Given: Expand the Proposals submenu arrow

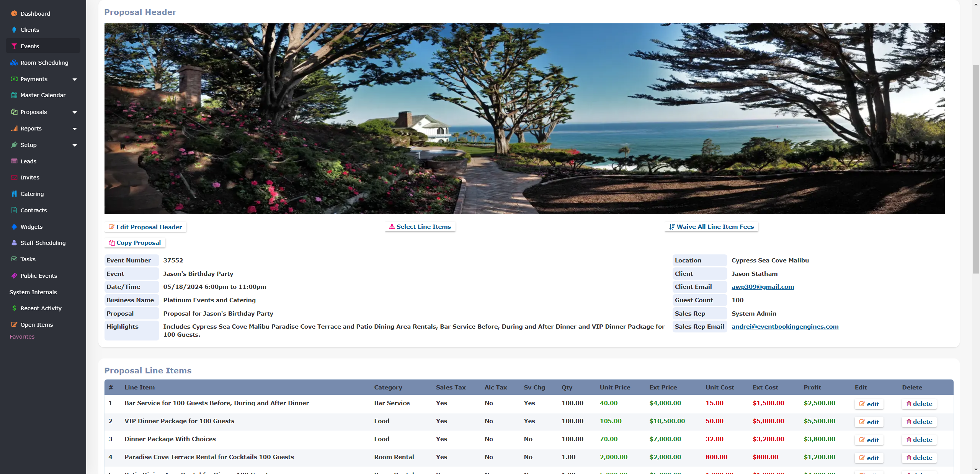Looking at the screenshot, I should click(x=75, y=112).
